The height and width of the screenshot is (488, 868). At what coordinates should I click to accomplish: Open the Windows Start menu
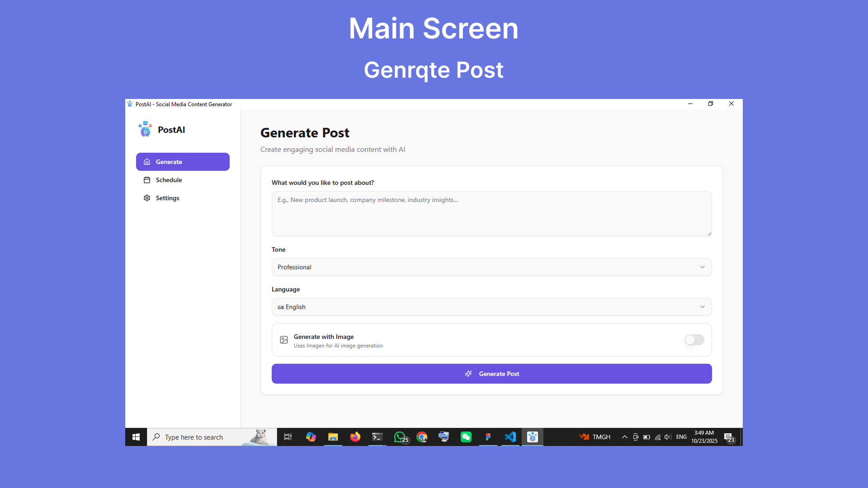[136, 437]
